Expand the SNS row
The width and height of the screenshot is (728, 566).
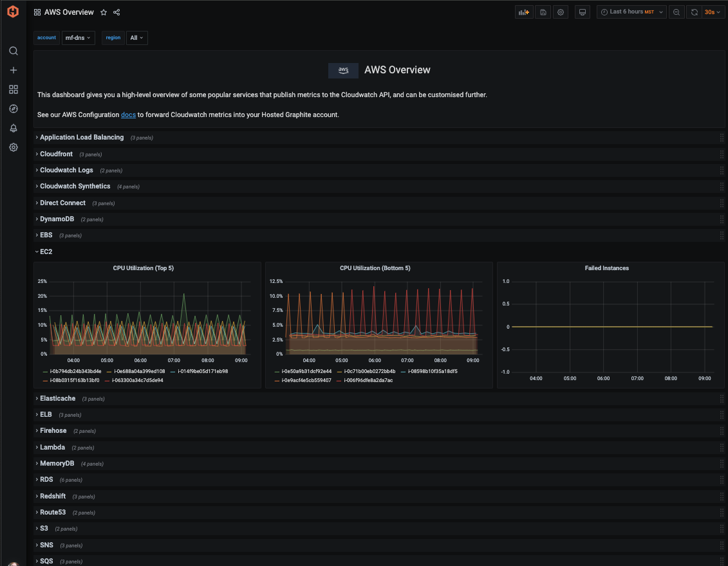coord(46,545)
